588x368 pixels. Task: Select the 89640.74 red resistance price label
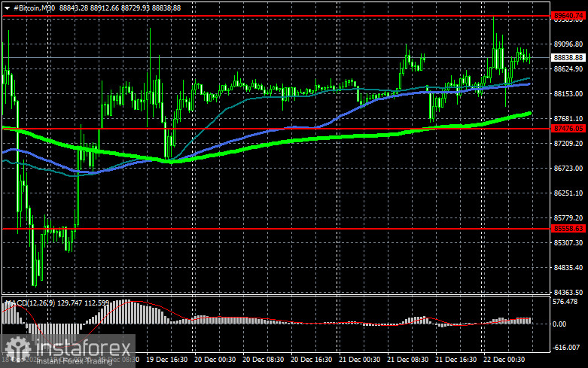568,15
